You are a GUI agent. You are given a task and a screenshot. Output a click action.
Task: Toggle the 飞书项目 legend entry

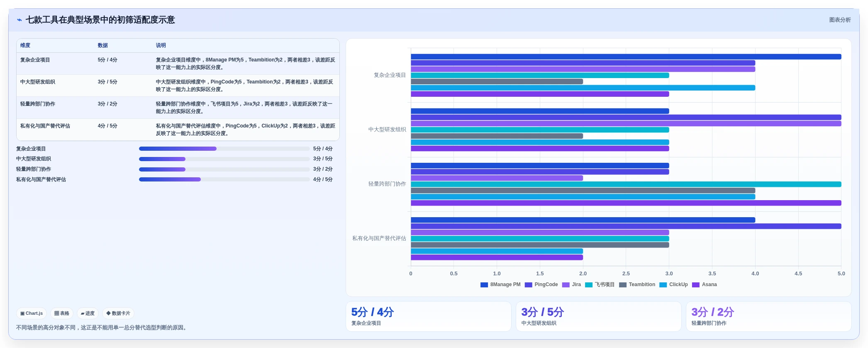[x=600, y=285]
